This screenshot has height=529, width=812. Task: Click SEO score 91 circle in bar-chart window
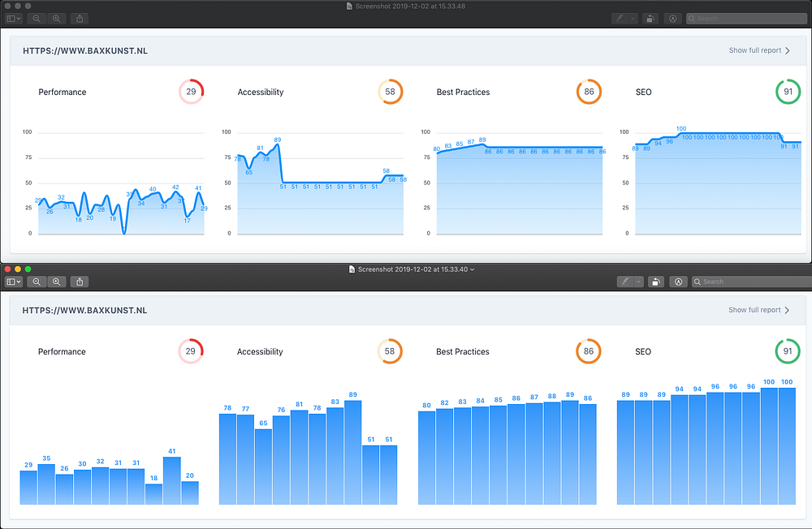pyautogui.click(x=787, y=351)
